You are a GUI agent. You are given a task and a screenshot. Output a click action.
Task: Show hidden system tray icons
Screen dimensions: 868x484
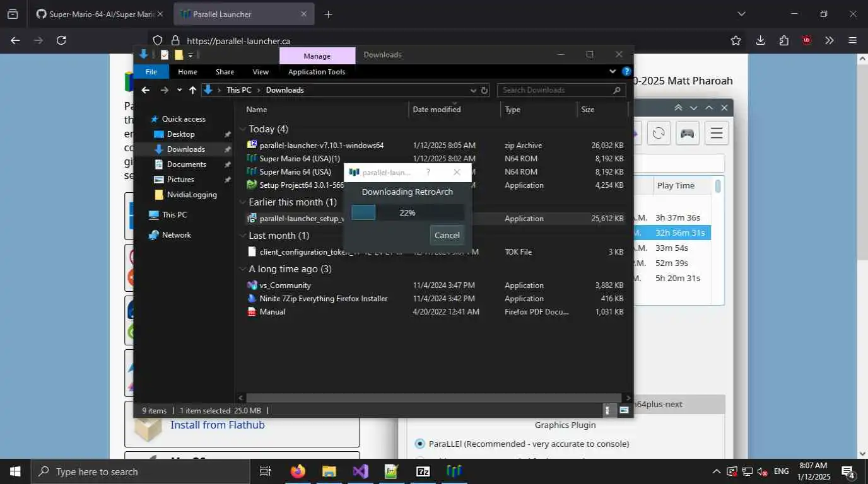click(x=716, y=471)
